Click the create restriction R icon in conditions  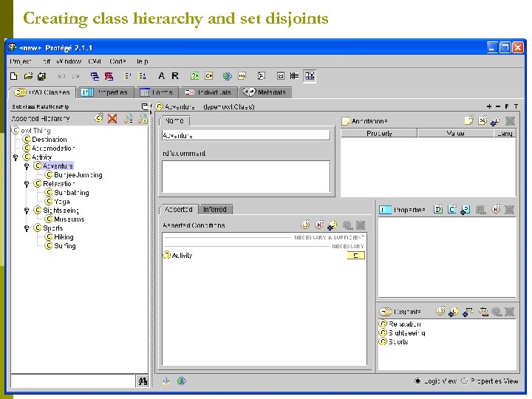click(319, 225)
